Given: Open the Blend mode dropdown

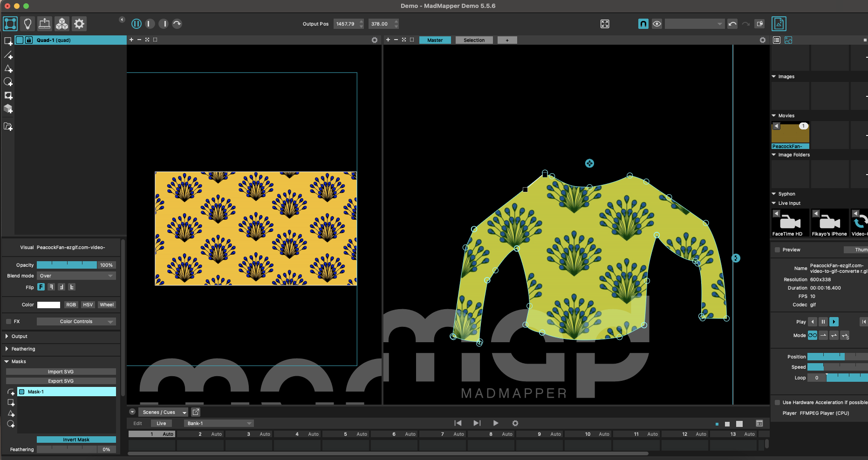Looking at the screenshot, I should [76, 276].
